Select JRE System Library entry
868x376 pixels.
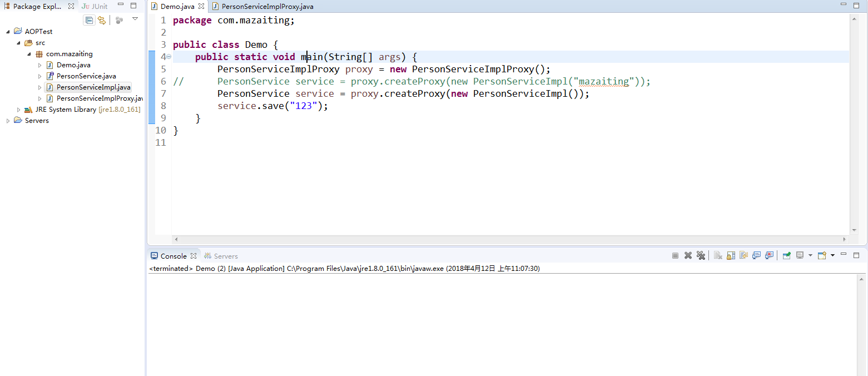82,110
